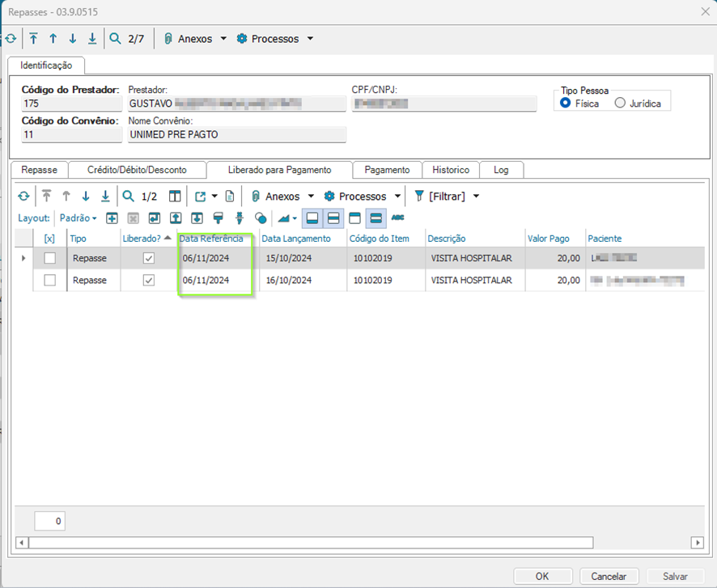Expand the top Processos dropdown arrow
This screenshot has height=588, width=717.
point(310,39)
